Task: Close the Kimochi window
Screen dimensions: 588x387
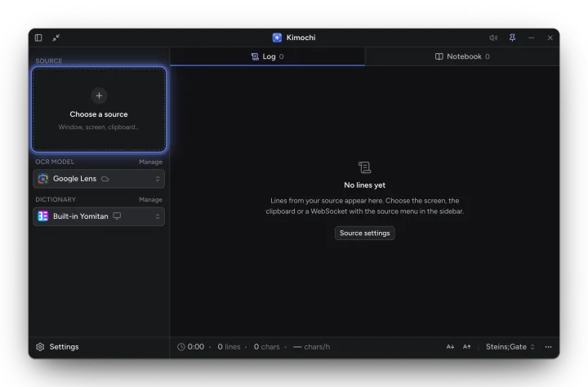Action: click(550, 38)
